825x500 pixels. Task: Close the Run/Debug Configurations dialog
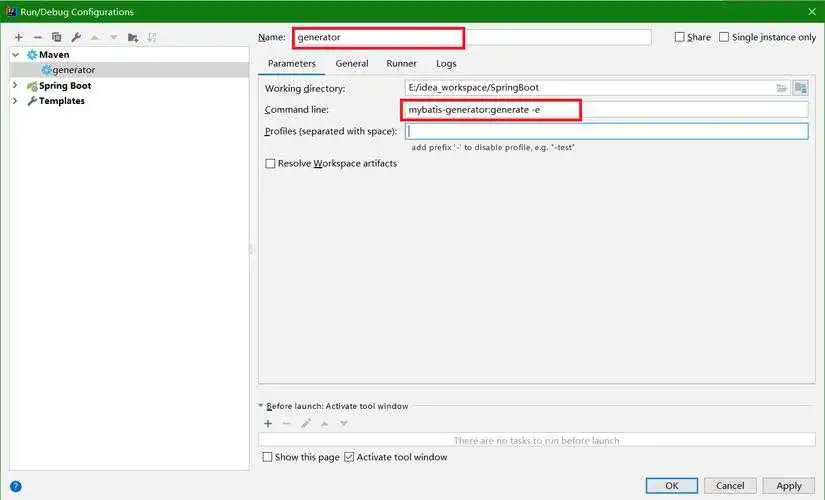[812, 12]
